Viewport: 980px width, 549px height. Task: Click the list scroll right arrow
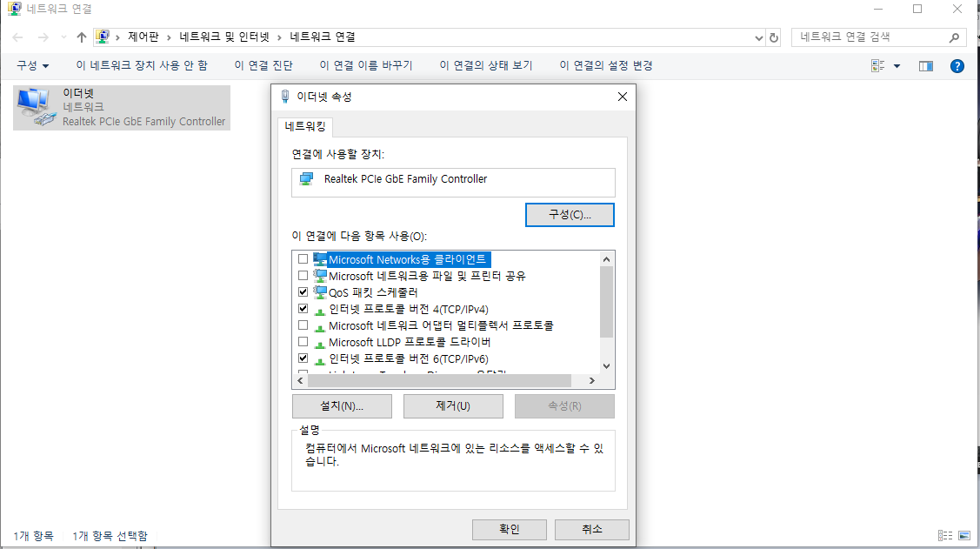592,380
